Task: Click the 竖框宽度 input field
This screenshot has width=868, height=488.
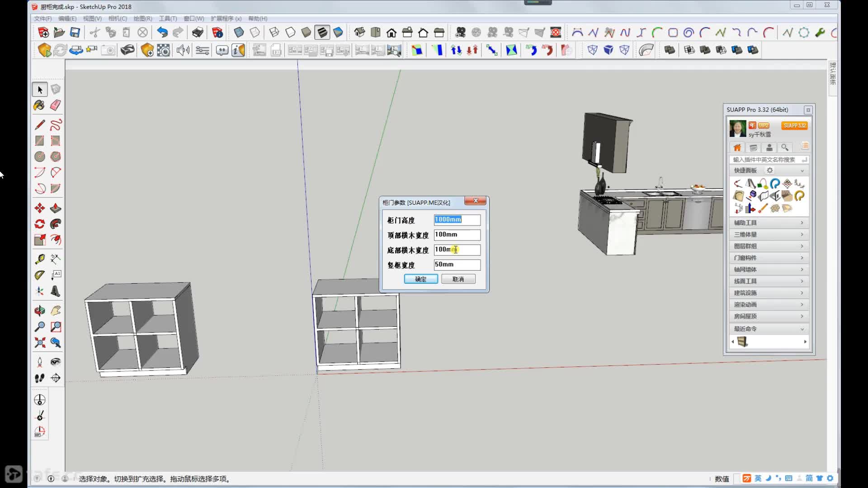Action: 457,264
